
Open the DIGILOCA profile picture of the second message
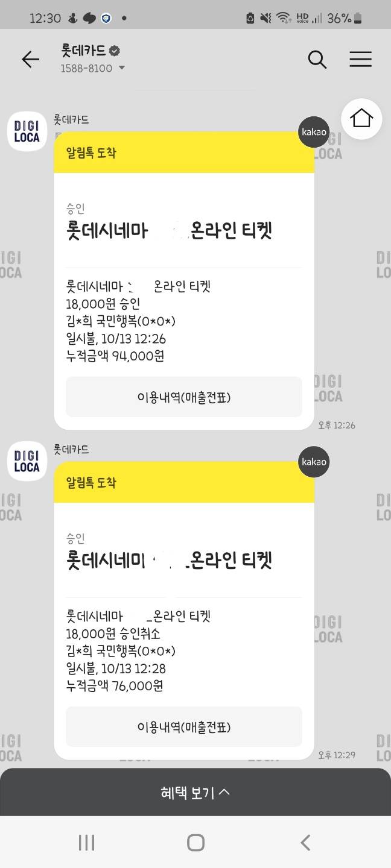[x=27, y=461]
